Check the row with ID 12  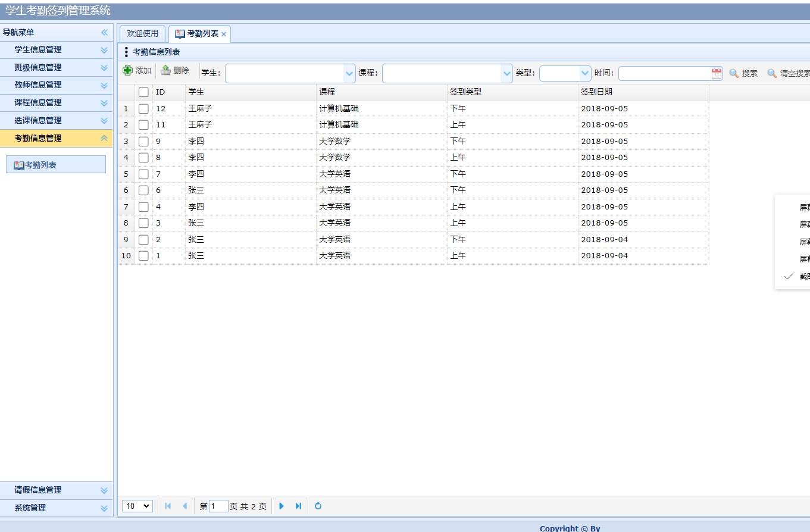[x=143, y=109]
